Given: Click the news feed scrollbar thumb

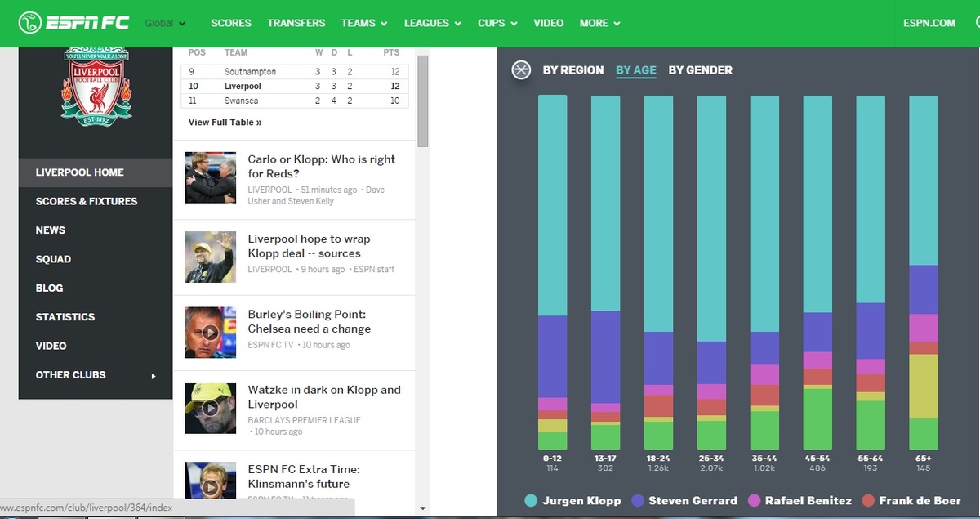Looking at the screenshot, I should point(423,101).
